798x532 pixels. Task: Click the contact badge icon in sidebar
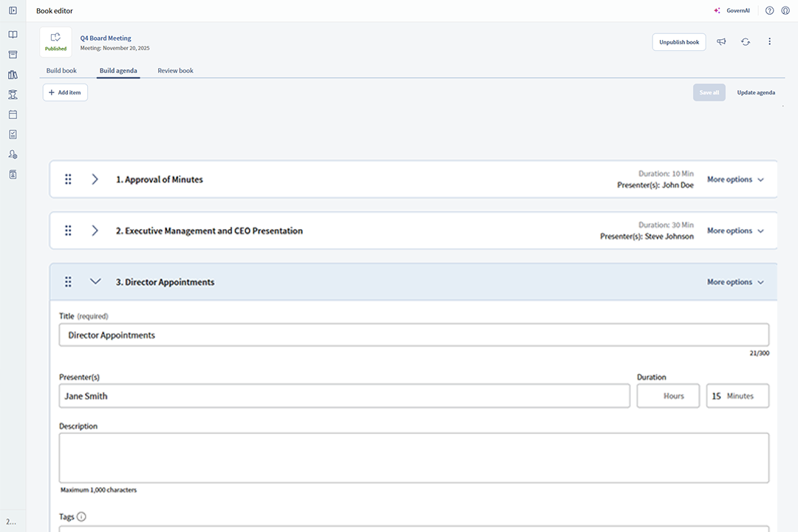(13, 174)
